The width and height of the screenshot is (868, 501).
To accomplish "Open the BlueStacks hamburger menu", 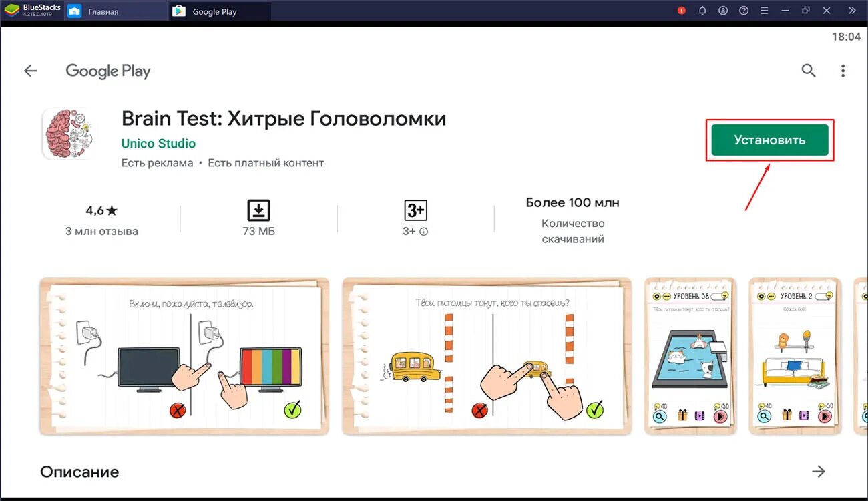I will (765, 11).
